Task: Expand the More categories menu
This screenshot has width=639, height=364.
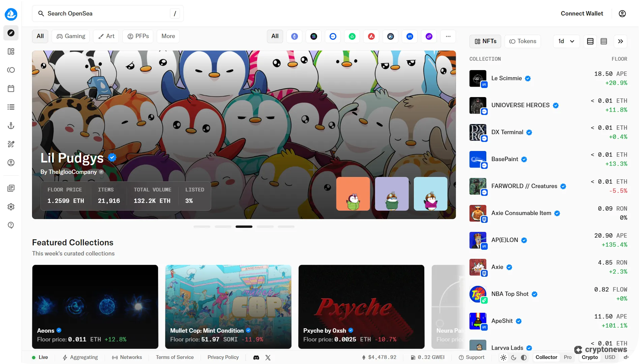Action: pyautogui.click(x=168, y=36)
